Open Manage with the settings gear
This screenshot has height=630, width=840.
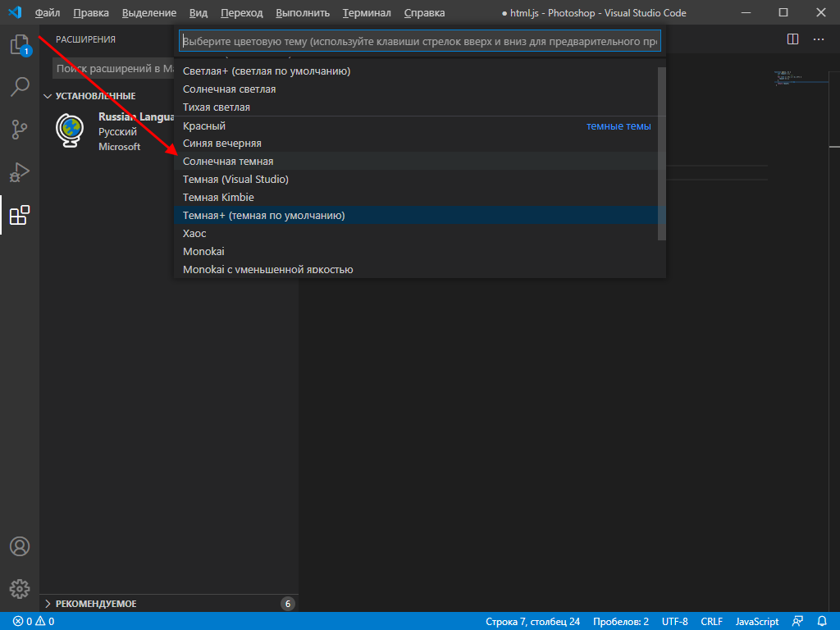tap(19, 588)
